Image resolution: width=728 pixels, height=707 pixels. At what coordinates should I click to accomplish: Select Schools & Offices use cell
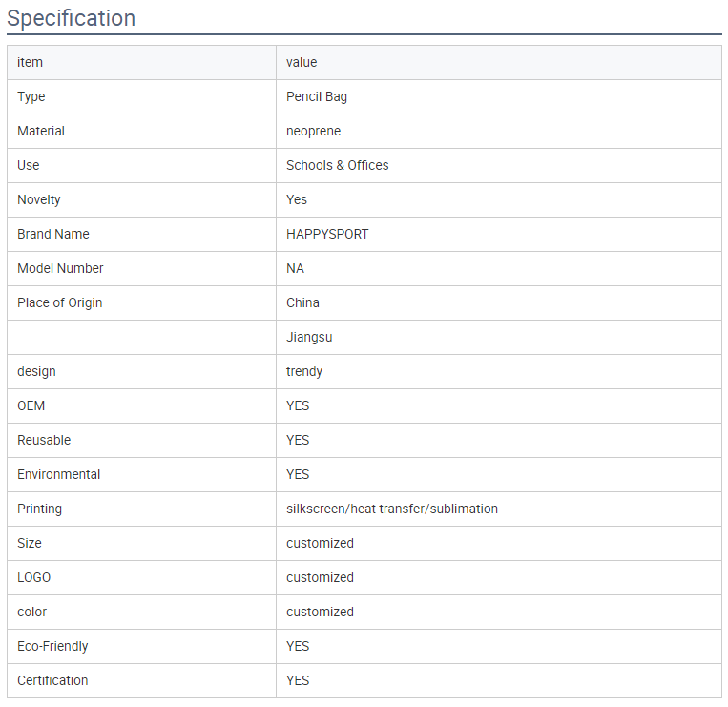[x=337, y=165]
